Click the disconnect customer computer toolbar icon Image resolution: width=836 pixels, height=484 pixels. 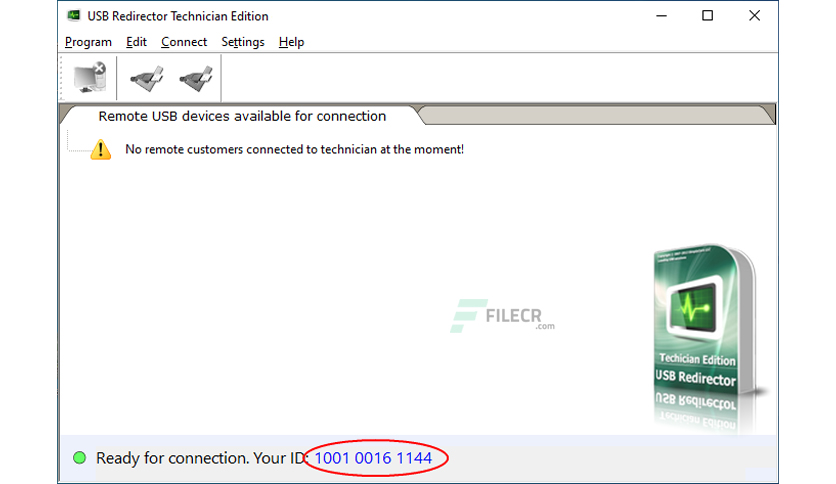pos(90,78)
